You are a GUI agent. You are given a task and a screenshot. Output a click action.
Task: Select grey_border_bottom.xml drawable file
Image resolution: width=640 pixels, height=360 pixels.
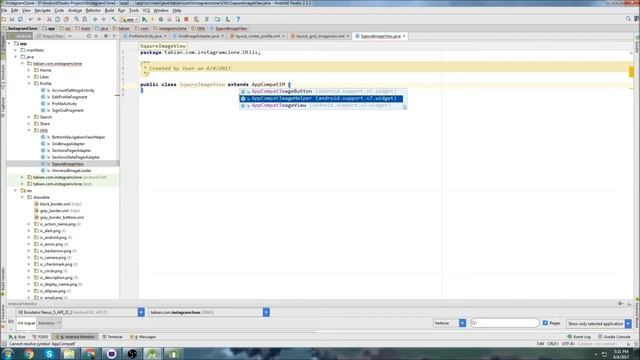pos(62,218)
